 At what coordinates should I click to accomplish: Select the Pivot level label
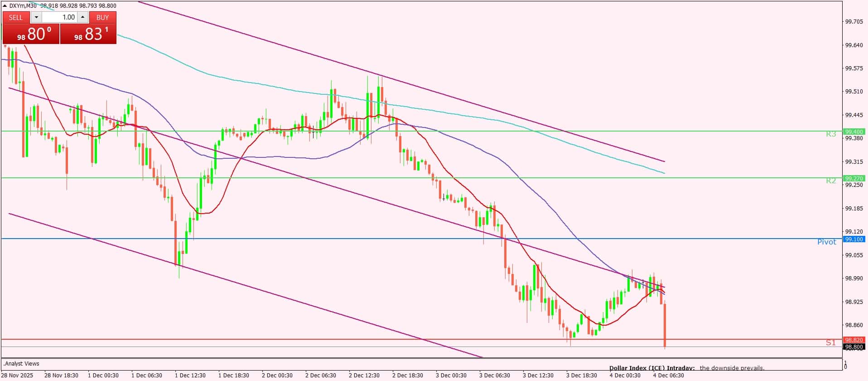826,242
